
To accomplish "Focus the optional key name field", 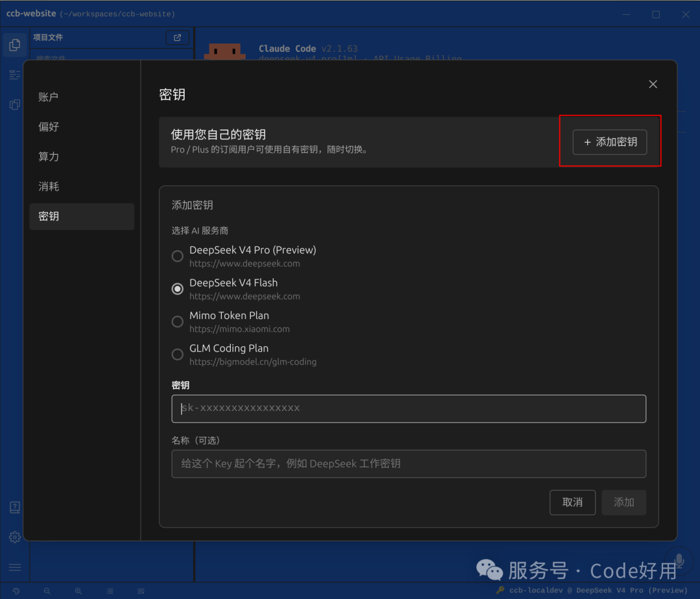I will click(x=408, y=464).
